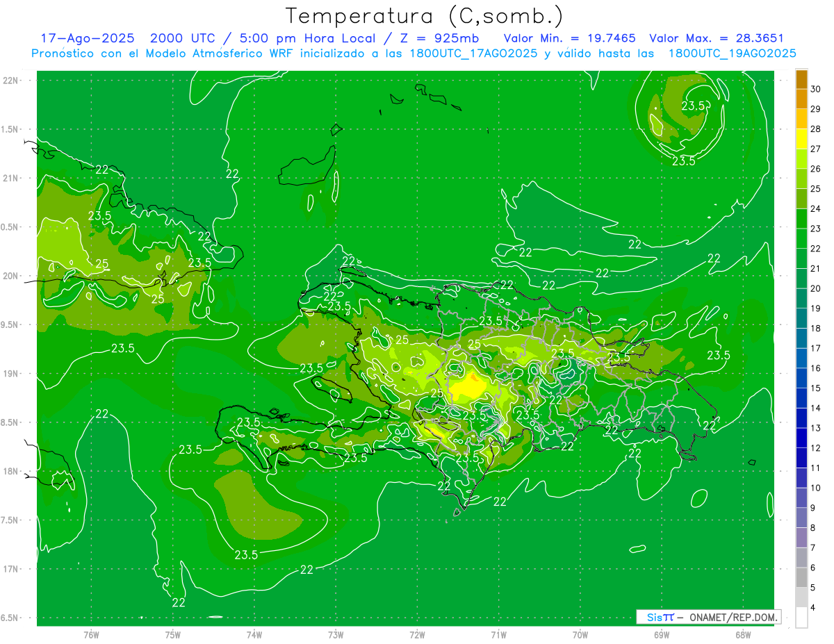Pick the teal swatch between 18 and 19

click(x=801, y=318)
